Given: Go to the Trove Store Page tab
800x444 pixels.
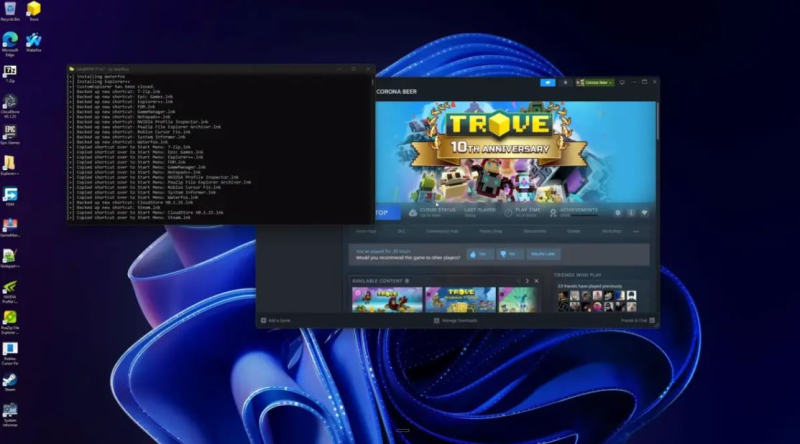Looking at the screenshot, I should tap(366, 231).
